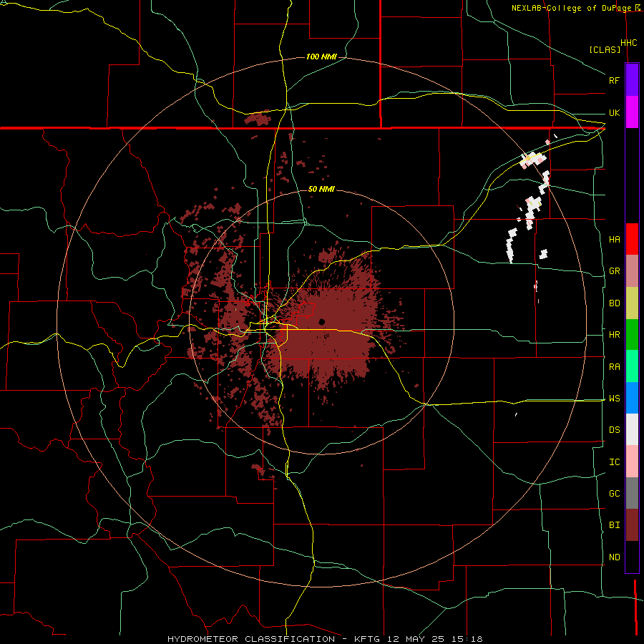The height and width of the screenshot is (644, 644).
Task: Click the ND legend label
Action: pos(614,557)
